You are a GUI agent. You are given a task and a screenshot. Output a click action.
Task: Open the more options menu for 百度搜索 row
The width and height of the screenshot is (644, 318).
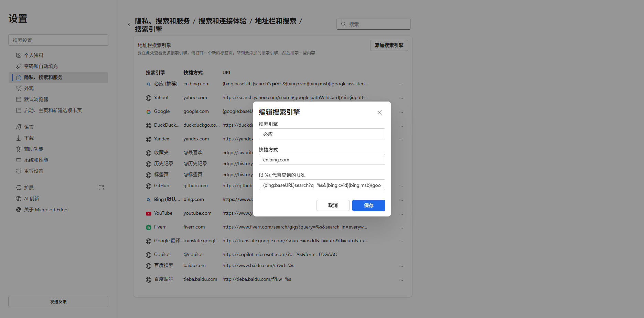401,266
